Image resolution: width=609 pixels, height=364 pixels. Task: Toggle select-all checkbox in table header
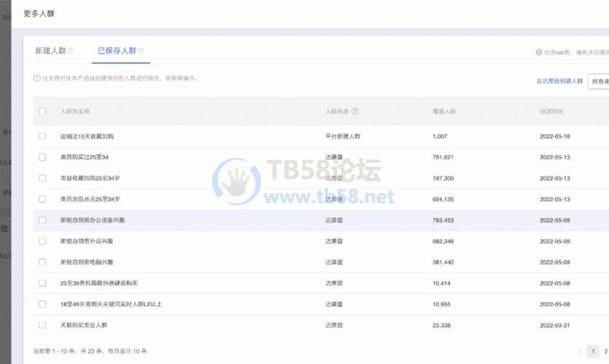click(42, 111)
